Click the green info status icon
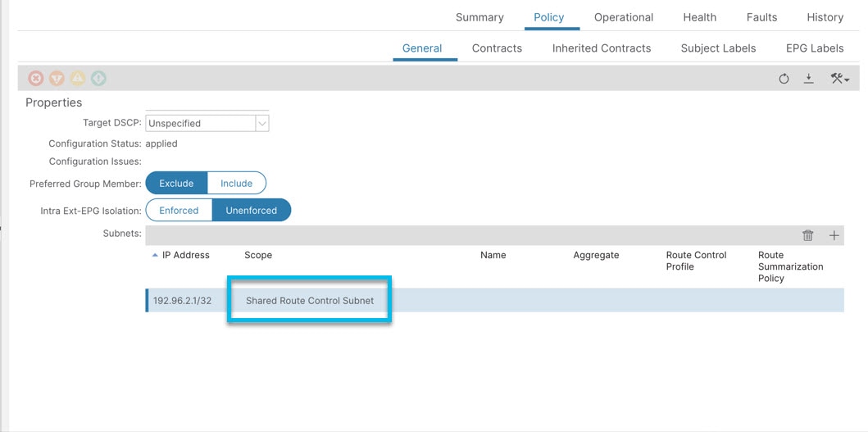 pyautogui.click(x=98, y=79)
